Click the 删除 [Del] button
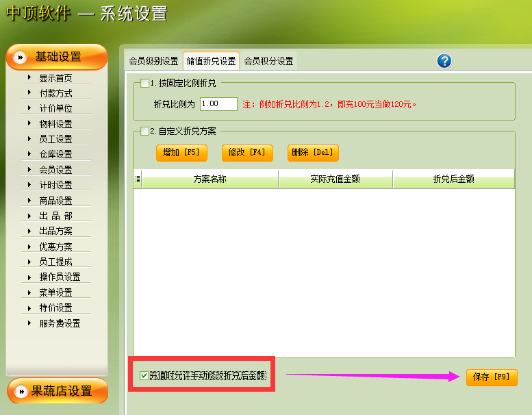Image resolution: width=532 pixels, height=415 pixels. point(313,153)
